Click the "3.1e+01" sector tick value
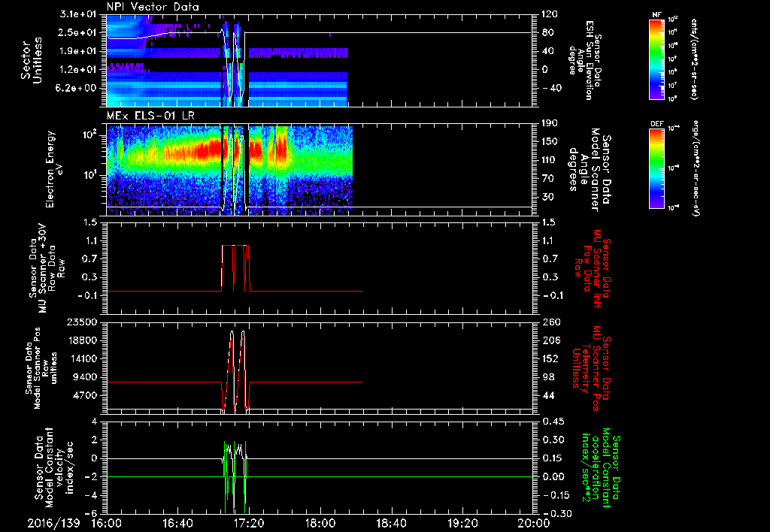770x532 pixels. pos(77,14)
